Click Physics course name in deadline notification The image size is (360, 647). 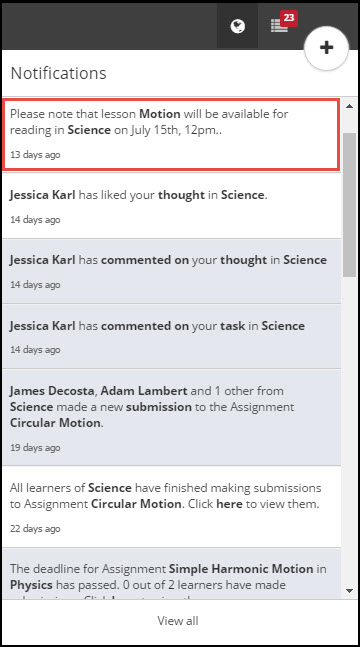tap(31, 585)
